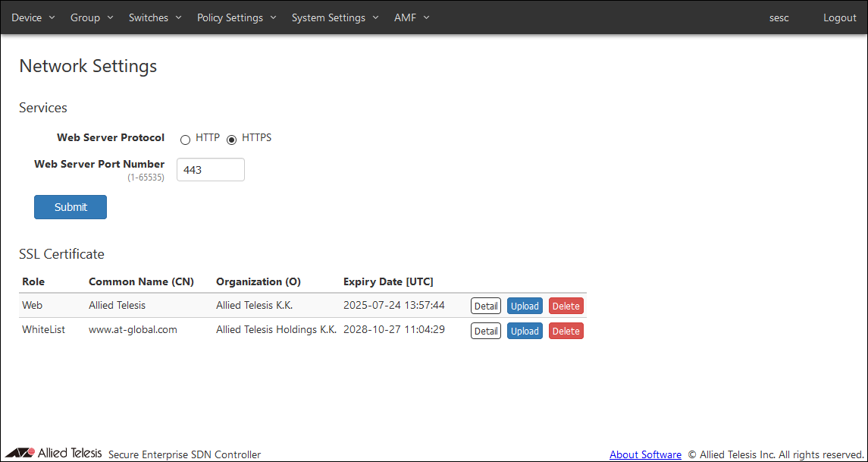Image resolution: width=868 pixels, height=462 pixels.
Task: Open the Switches dropdown
Action: point(155,17)
